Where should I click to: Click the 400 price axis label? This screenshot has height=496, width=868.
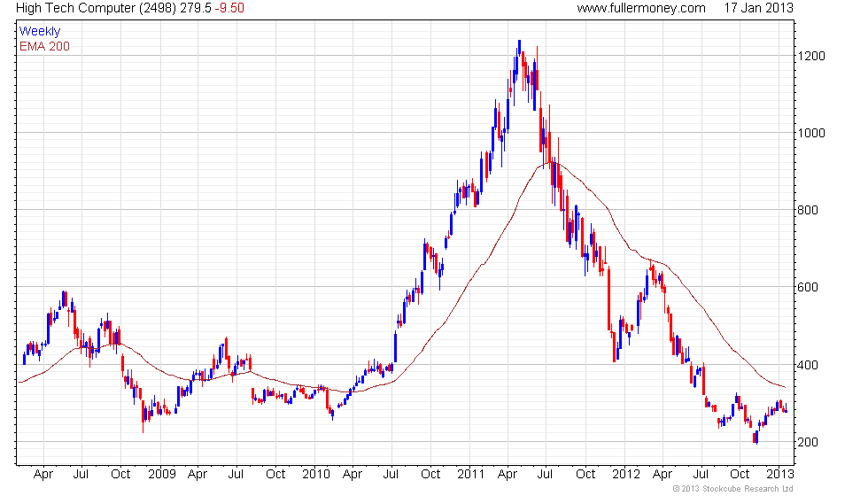[x=808, y=365]
